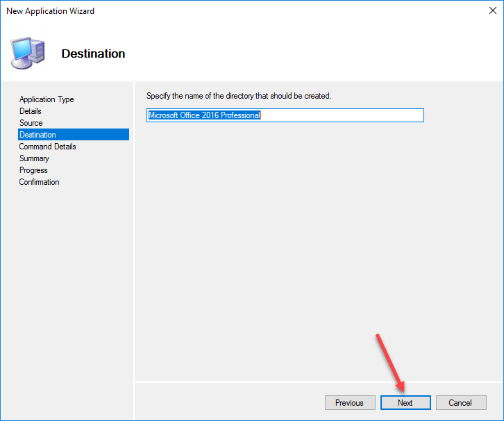Select the Progress step in the sidebar
The height and width of the screenshot is (421, 504).
click(x=33, y=170)
